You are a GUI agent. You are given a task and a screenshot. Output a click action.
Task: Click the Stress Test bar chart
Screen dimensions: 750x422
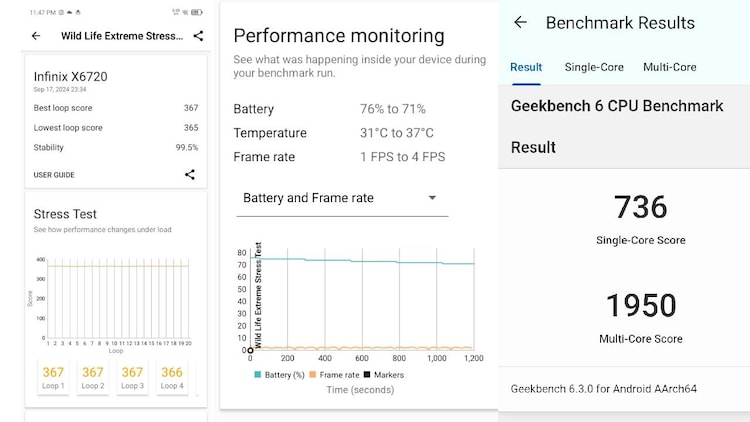click(x=114, y=300)
